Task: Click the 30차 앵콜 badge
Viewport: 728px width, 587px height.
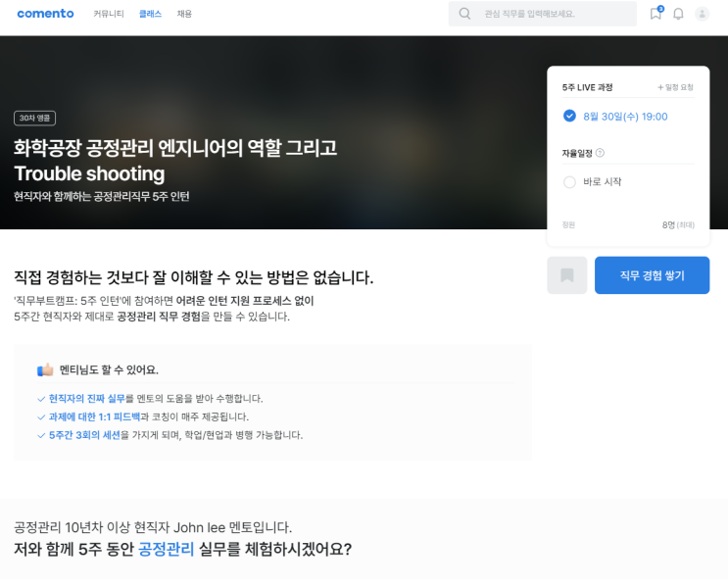Action: tap(35, 118)
